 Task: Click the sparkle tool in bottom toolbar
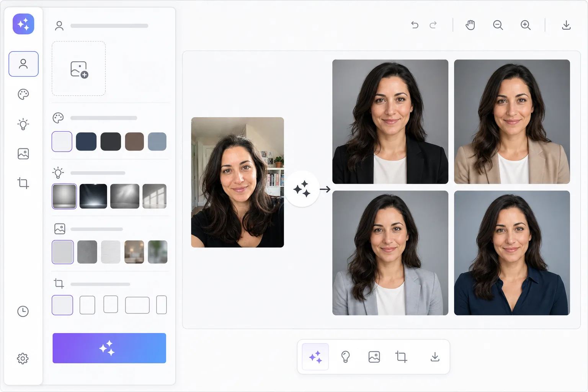(x=315, y=357)
